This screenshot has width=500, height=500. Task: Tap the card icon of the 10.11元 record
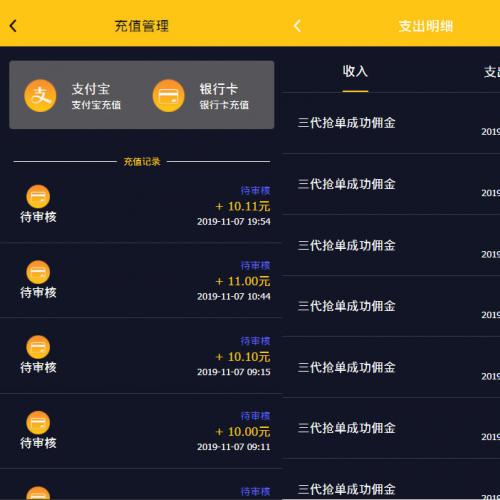(x=38, y=197)
